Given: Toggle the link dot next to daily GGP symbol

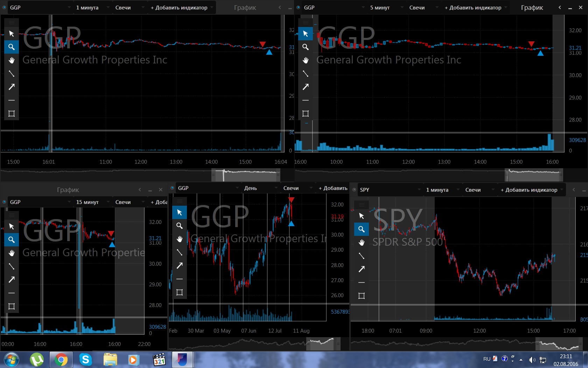Looking at the screenshot, I should [x=172, y=188].
